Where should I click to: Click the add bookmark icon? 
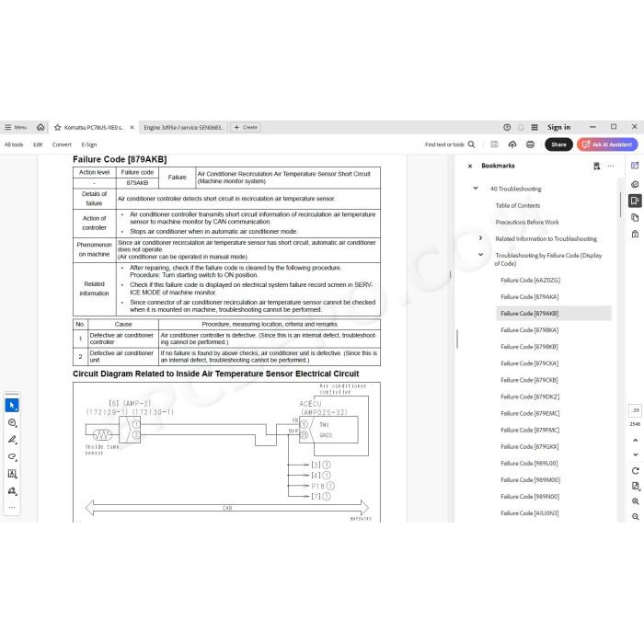tap(596, 166)
